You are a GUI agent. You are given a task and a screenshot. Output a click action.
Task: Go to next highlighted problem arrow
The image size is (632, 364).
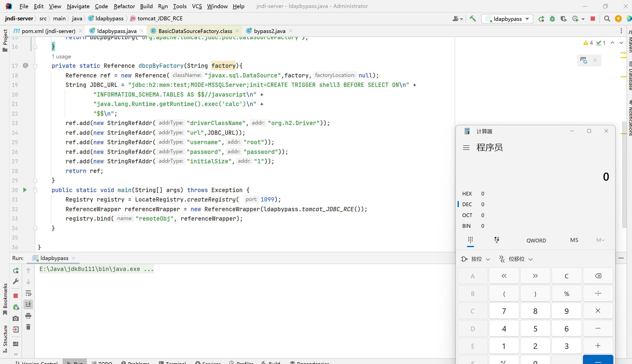click(x=621, y=43)
